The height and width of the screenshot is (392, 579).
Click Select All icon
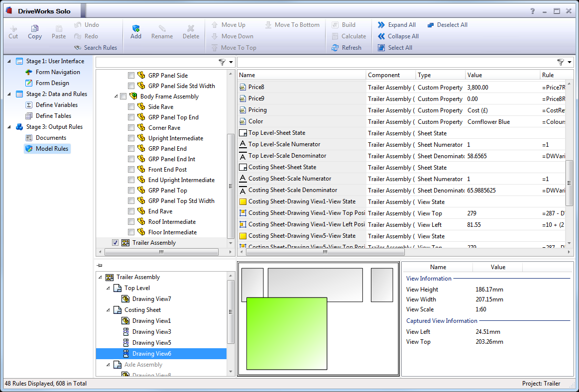[x=381, y=48]
